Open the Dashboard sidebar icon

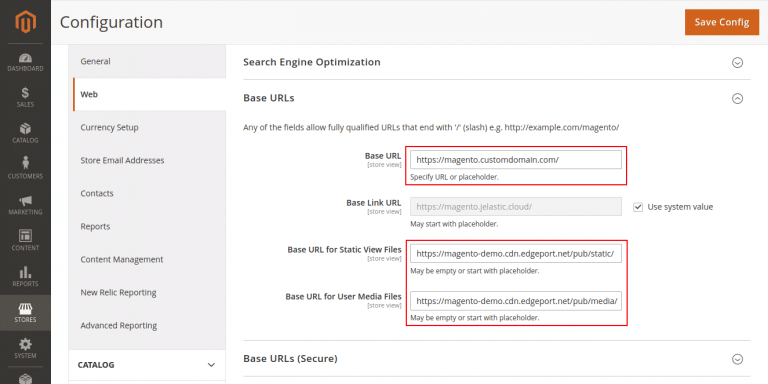point(25,62)
